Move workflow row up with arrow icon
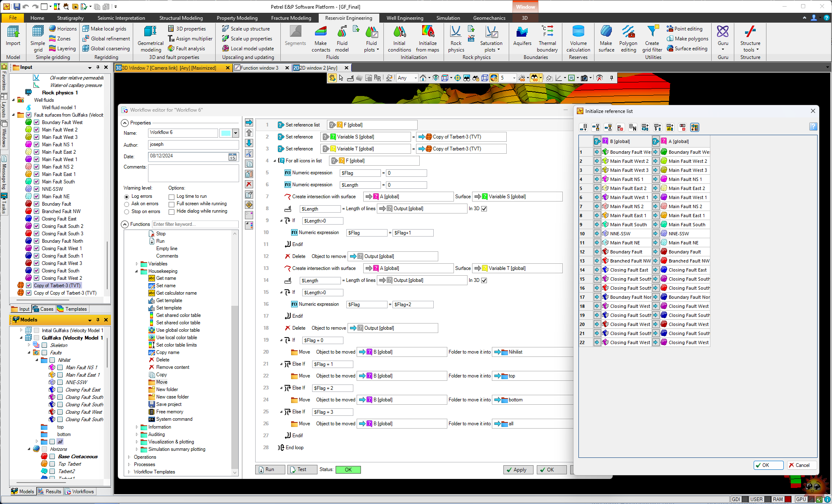 [x=249, y=133]
